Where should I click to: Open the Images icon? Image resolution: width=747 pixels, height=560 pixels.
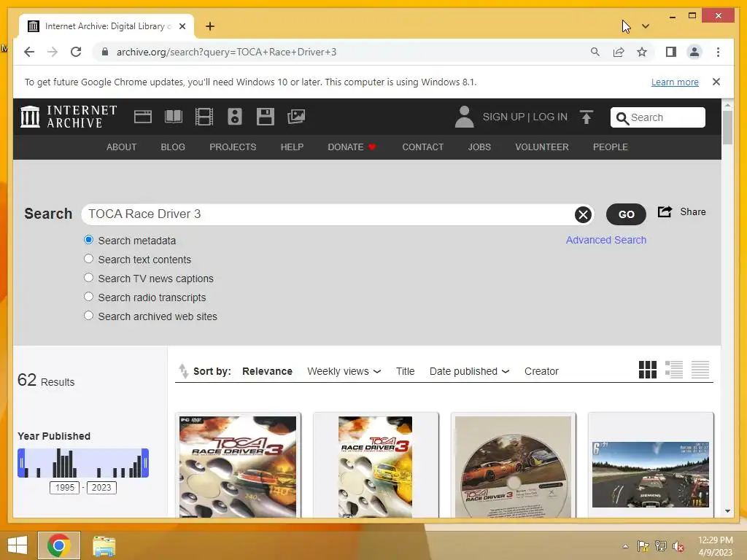[x=296, y=117]
